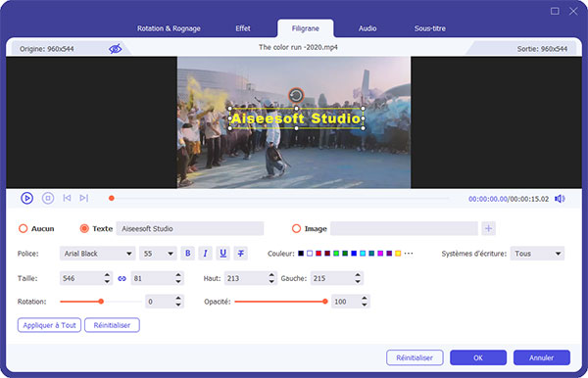Screen dimensions: 588x378
Task: Pick the bright green color swatch
Action: [336, 254]
